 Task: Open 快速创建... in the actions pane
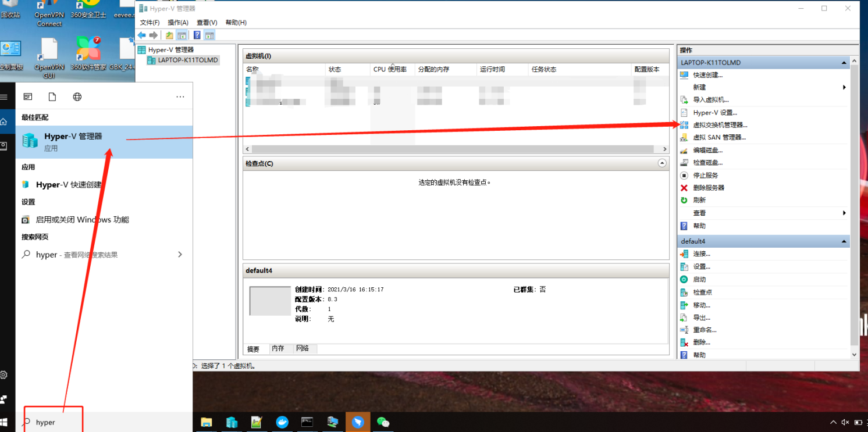click(707, 75)
